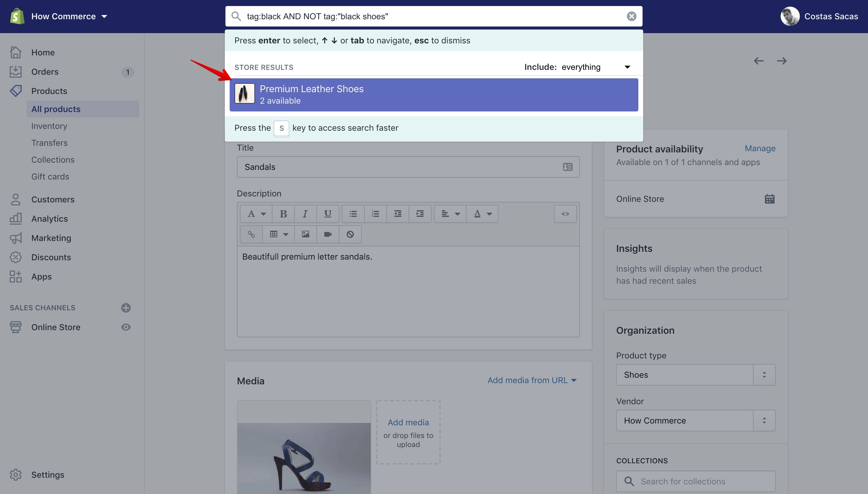
Task: Click in the description text area
Action: 408,292
